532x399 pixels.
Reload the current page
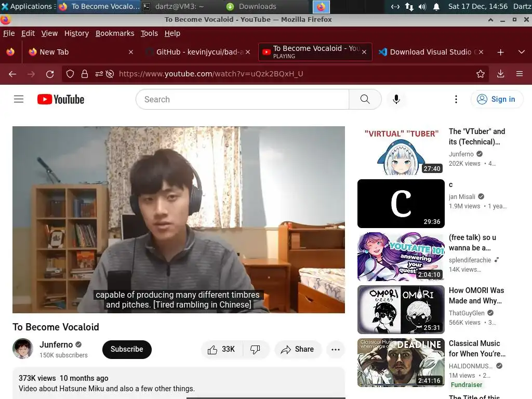(x=50, y=74)
